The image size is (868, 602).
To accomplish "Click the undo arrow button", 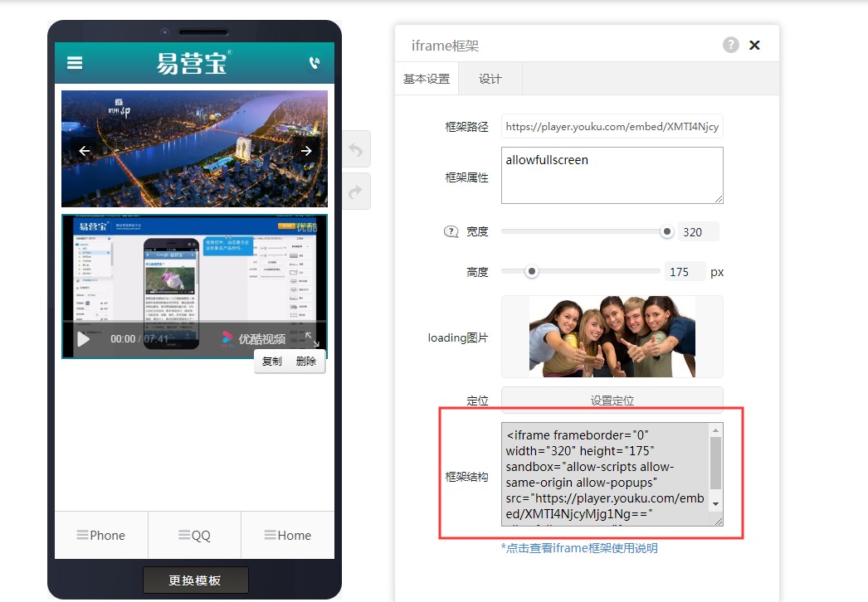I will pos(356,149).
